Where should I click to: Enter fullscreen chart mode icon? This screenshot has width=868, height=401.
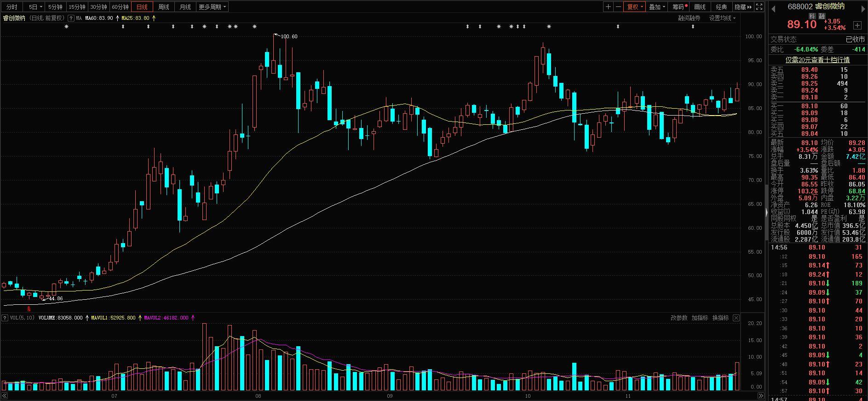(759, 7)
